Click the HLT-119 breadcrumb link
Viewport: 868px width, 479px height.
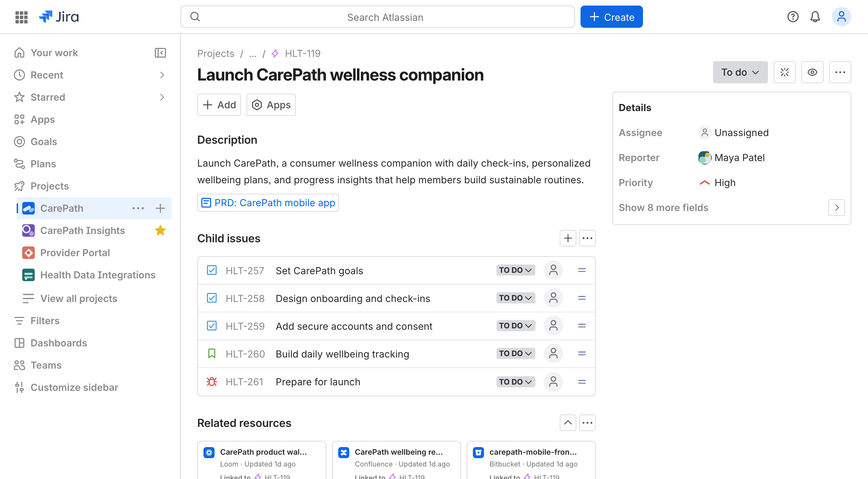coord(302,53)
